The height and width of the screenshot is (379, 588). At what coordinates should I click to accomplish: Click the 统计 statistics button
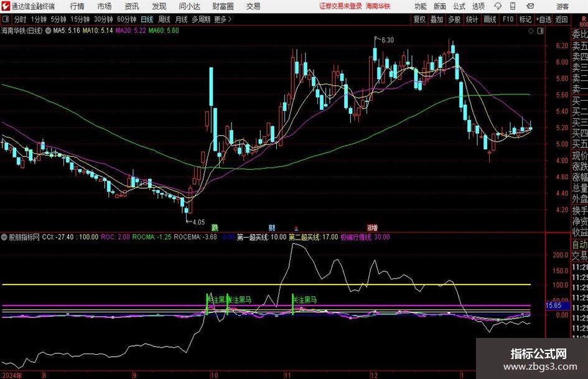point(472,19)
